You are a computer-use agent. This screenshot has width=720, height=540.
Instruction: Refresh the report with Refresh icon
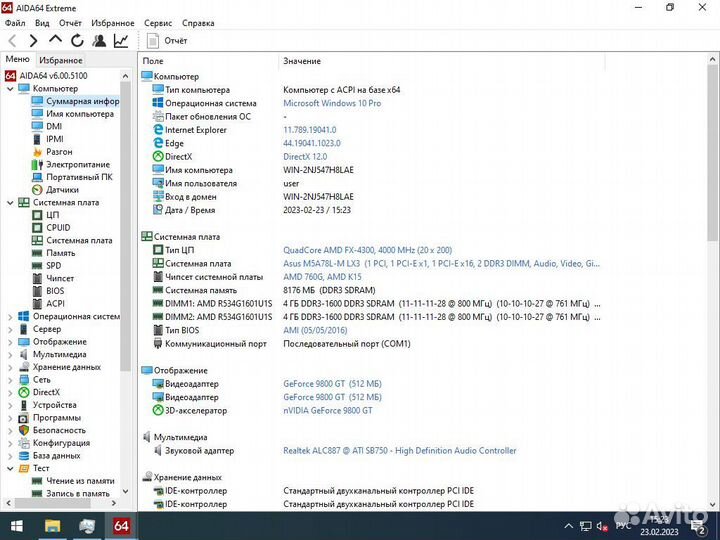(x=77, y=41)
